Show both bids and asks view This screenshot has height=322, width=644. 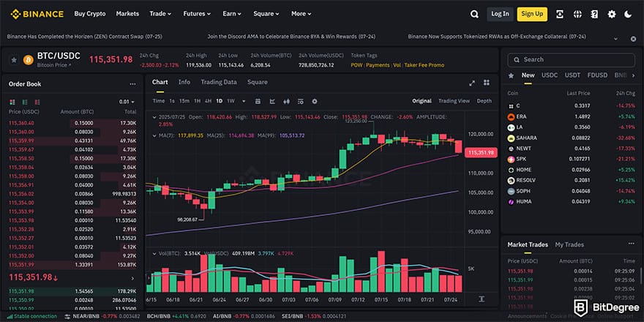coord(12,102)
